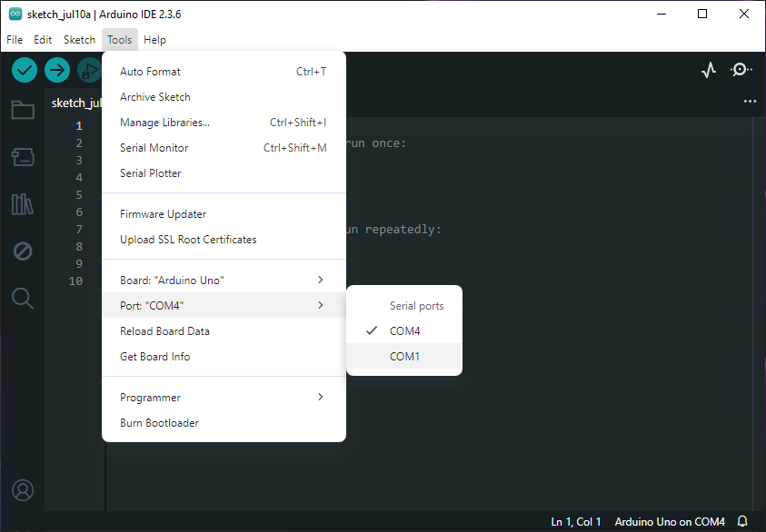Open the File menu

click(15, 40)
